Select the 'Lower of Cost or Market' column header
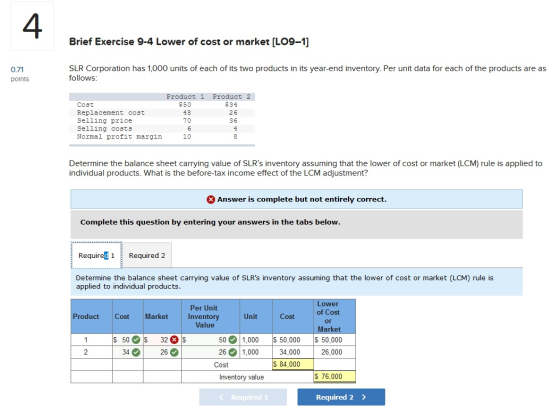This screenshot has width=560, height=414. [x=335, y=316]
